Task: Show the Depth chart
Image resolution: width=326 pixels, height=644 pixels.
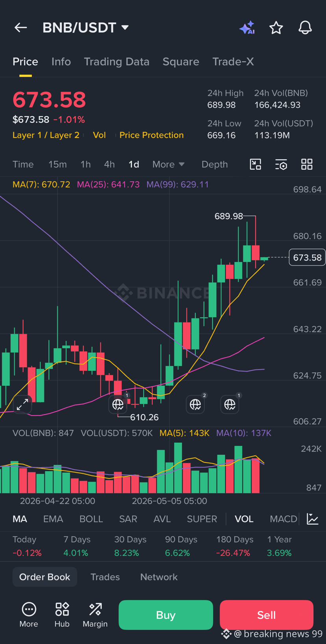Action: click(215, 164)
